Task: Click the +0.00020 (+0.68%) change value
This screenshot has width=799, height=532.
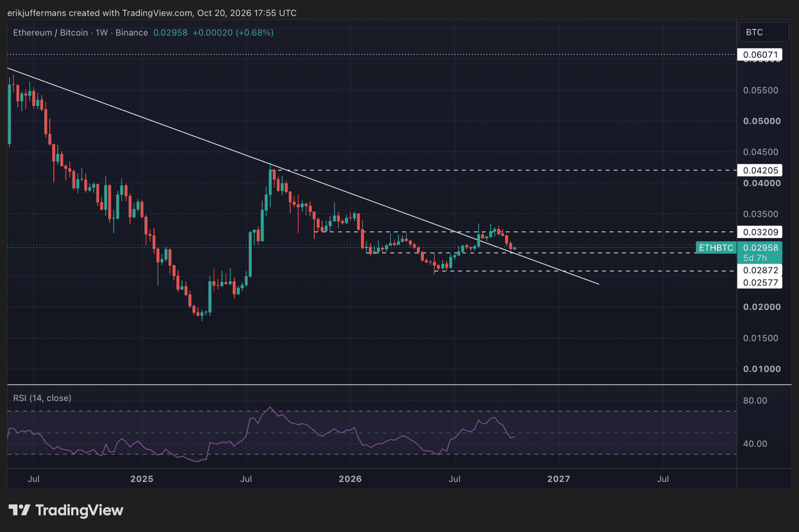Action: click(x=233, y=33)
